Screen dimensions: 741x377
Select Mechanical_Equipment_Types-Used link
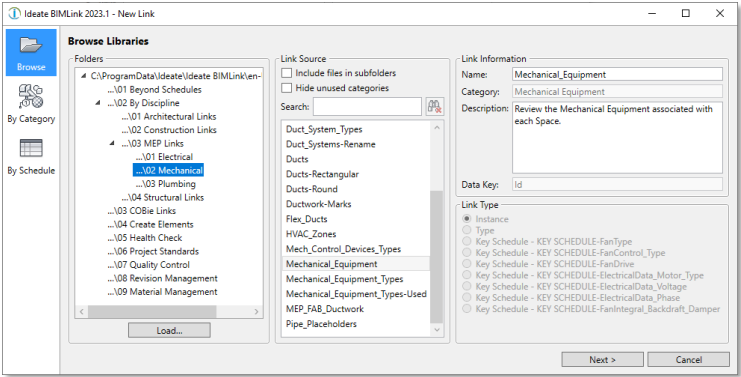356,294
